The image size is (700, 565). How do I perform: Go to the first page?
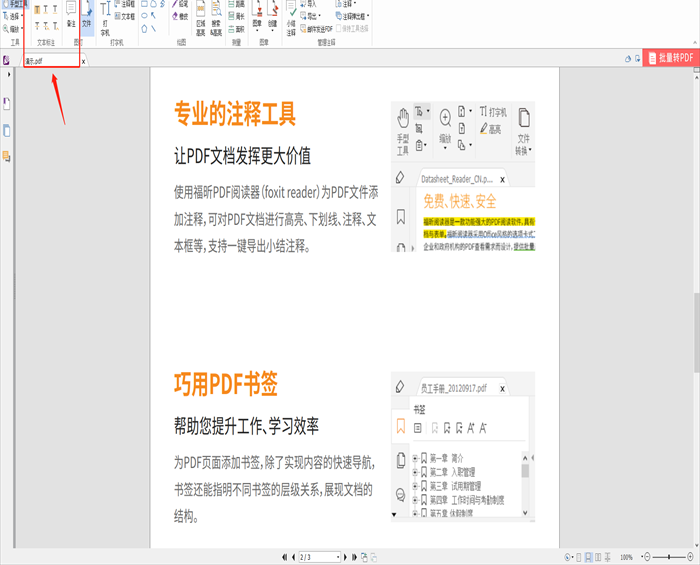tap(284, 557)
